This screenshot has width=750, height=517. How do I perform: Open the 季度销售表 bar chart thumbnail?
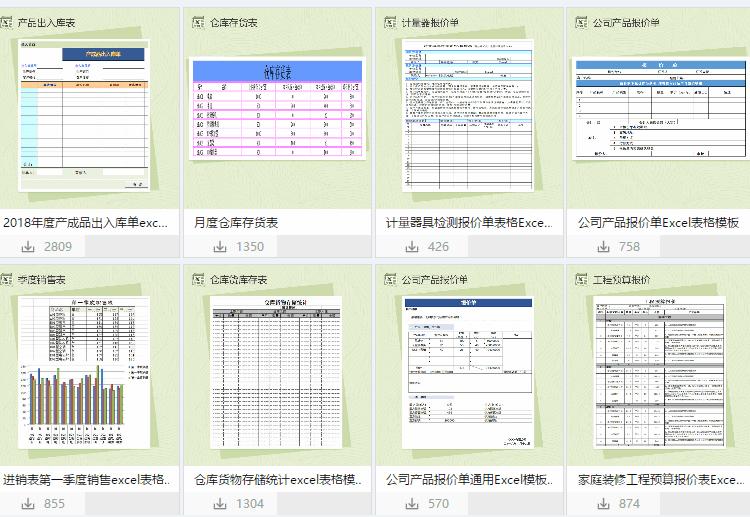coord(84,372)
